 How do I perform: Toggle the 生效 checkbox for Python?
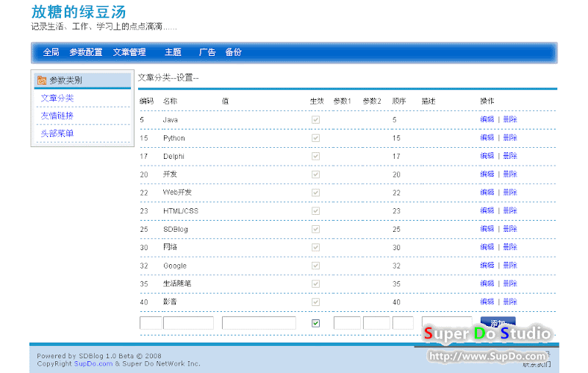(316, 138)
